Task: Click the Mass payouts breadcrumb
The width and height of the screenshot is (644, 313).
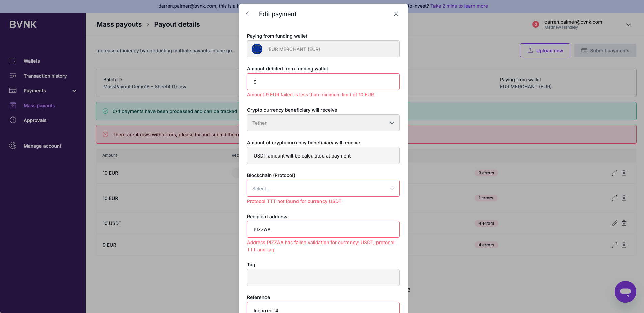Action: click(119, 24)
